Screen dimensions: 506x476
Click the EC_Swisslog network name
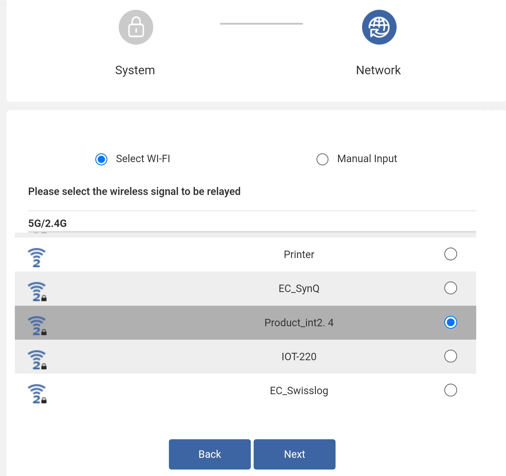coord(299,390)
